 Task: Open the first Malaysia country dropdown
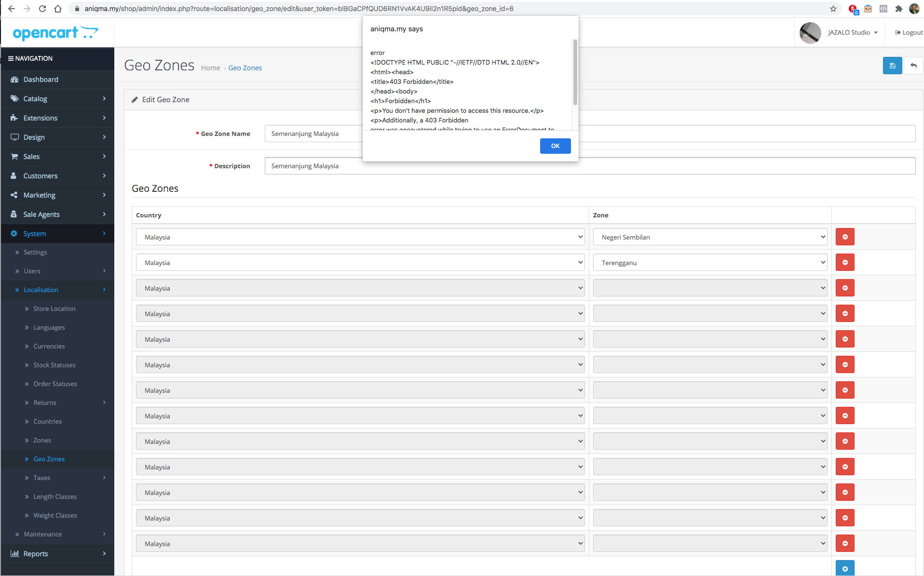(360, 237)
